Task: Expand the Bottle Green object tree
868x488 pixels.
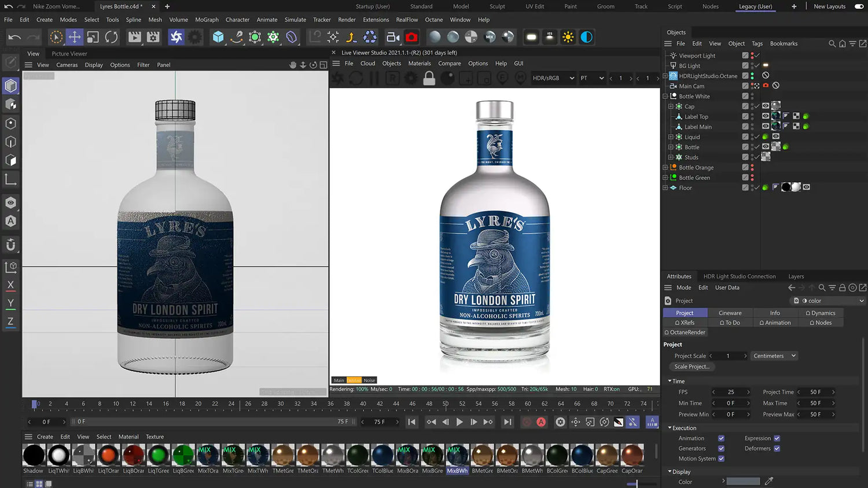Action: pyautogui.click(x=665, y=178)
